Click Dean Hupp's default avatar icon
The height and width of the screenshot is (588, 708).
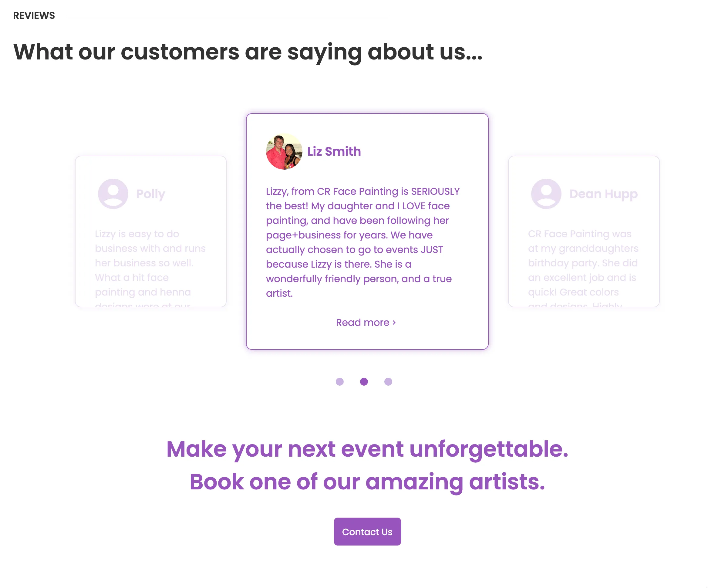546,194
